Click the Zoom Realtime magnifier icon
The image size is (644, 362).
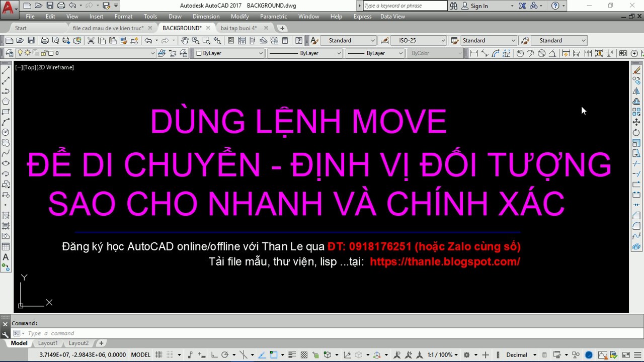[195, 40]
